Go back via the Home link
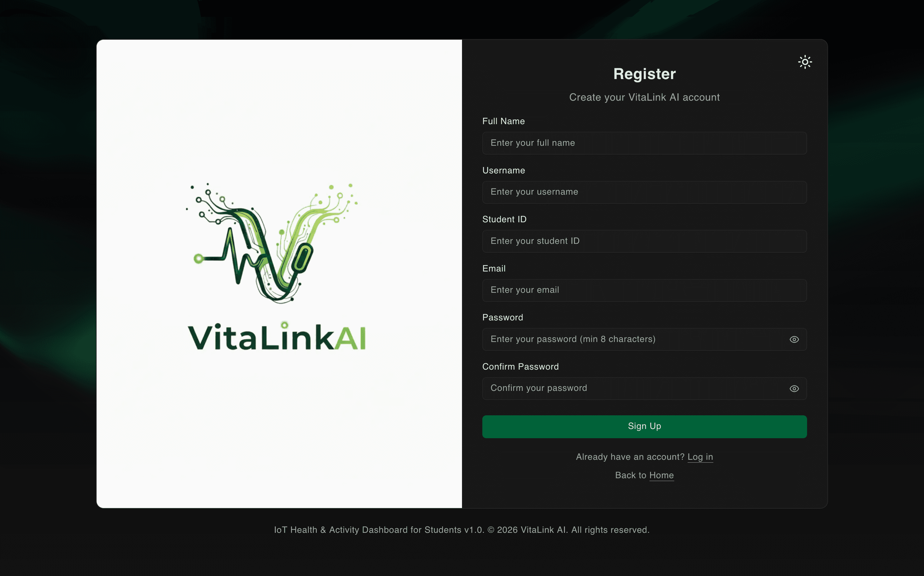Viewport: 924px width, 576px height. (661, 475)
